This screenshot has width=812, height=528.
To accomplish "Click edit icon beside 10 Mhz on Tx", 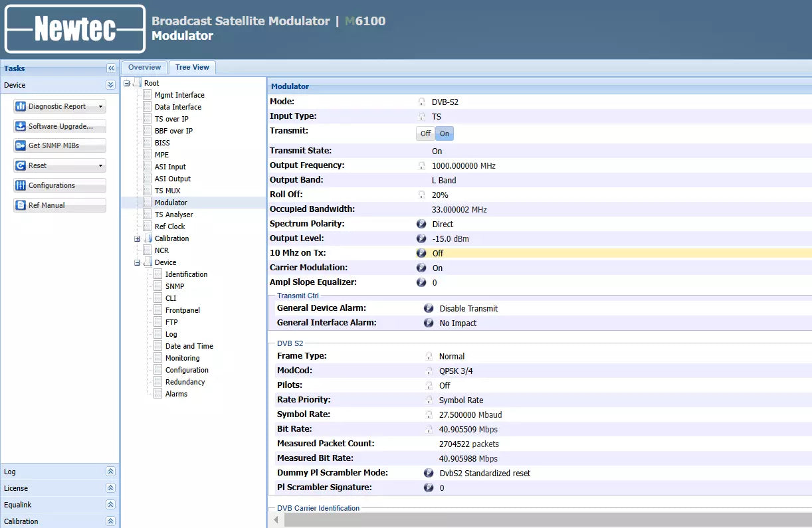I will [x=421, y=253].
